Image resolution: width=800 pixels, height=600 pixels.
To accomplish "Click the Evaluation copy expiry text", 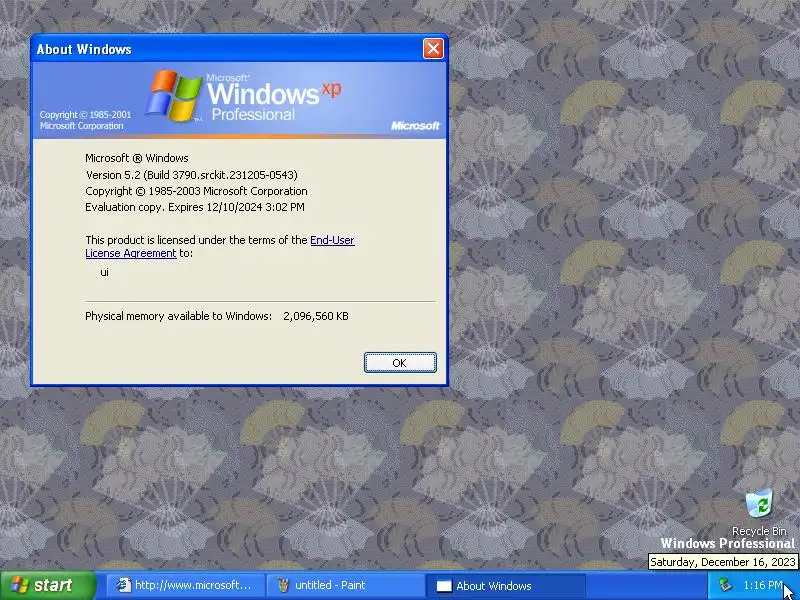I will point(195,207).
